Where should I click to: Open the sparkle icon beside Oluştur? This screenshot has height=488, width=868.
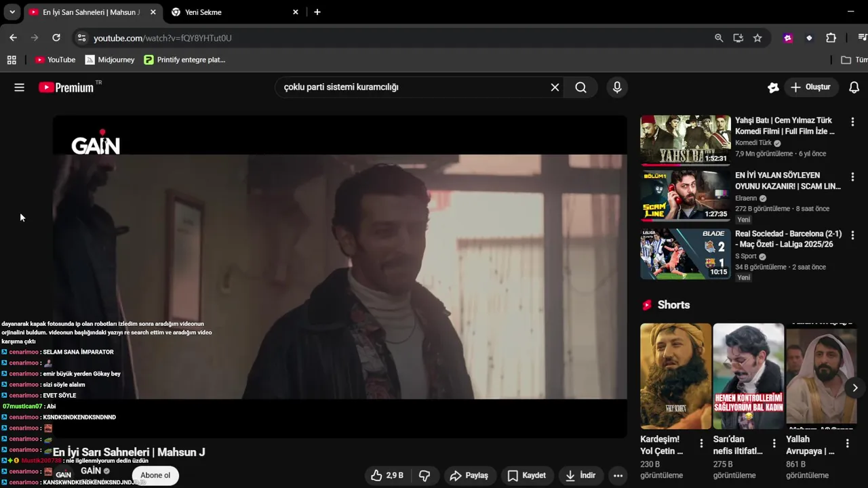tap(773, 87)
